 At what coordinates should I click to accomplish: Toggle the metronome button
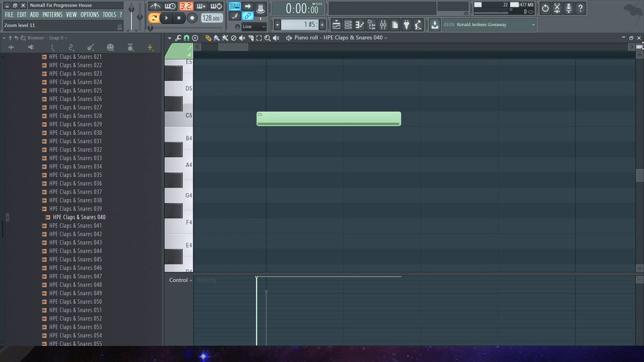(x=155, y=6)
